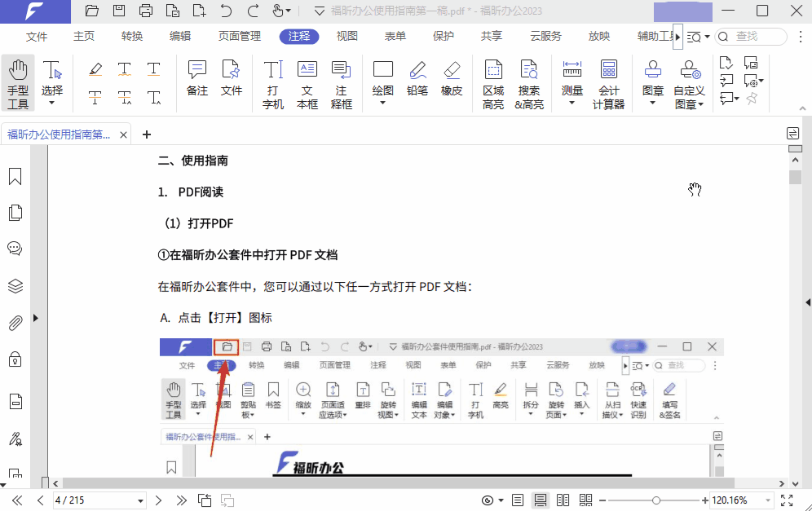The image size is (812, 511).
Task: Select the 文本框 (Text box) tool
Action: [x=307, y=84]
